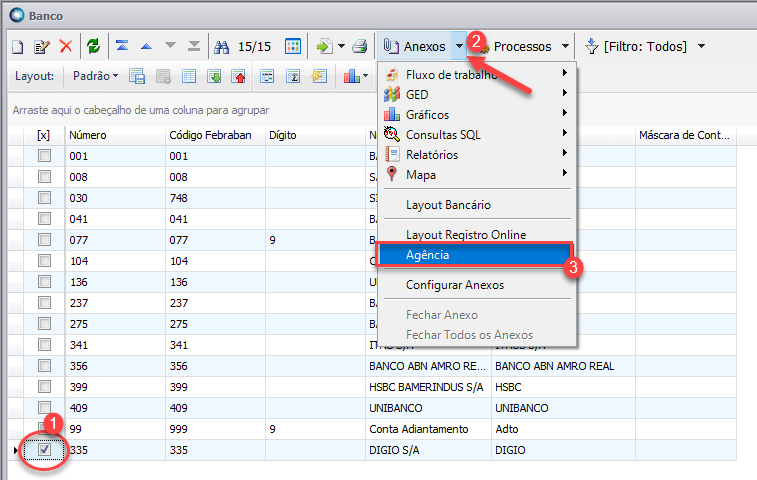Screen dimensions: 757x480
Task: Open the Padrão layout dropdown
Action: 95,76
